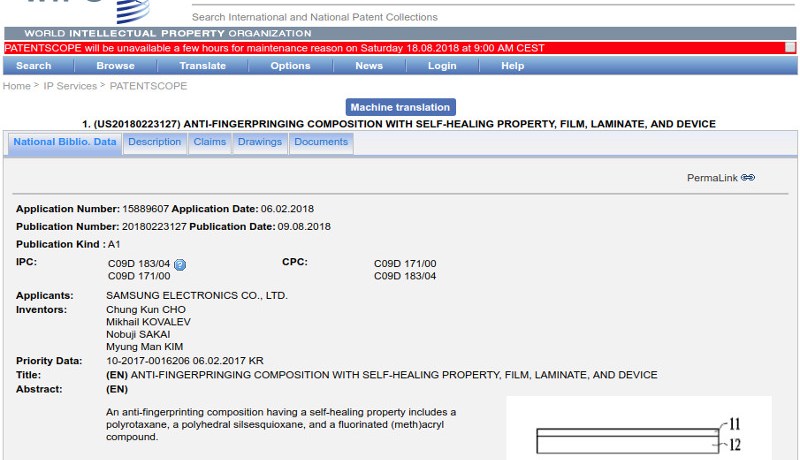This screenshot has height=460, width=800.
Task: Open the Browse menu
Action: 115,66
